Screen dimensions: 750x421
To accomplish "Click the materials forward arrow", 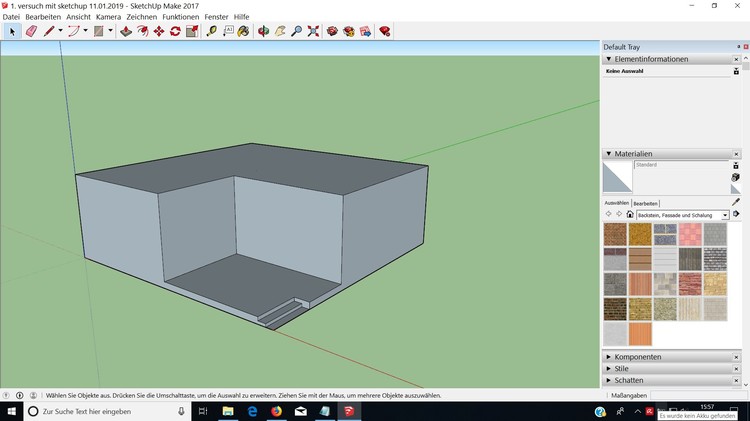I will (x=619, y=214).
